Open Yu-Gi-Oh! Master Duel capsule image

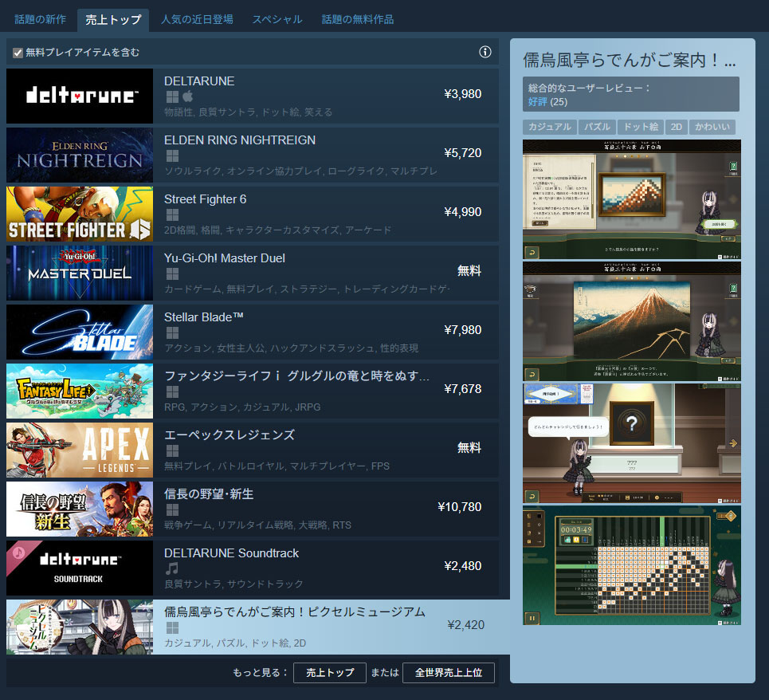[80, 273]
